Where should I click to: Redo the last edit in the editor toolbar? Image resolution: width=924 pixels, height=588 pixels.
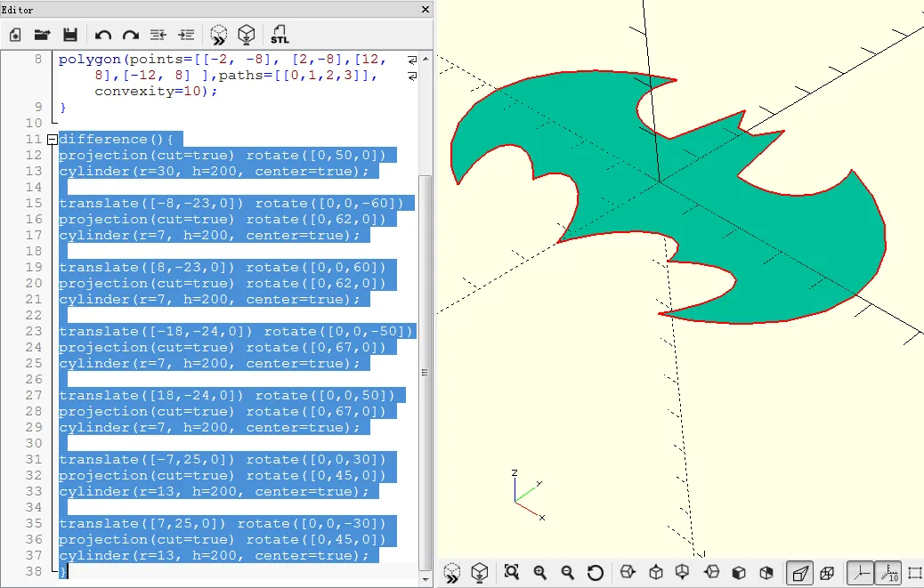(x=131, y=36)
